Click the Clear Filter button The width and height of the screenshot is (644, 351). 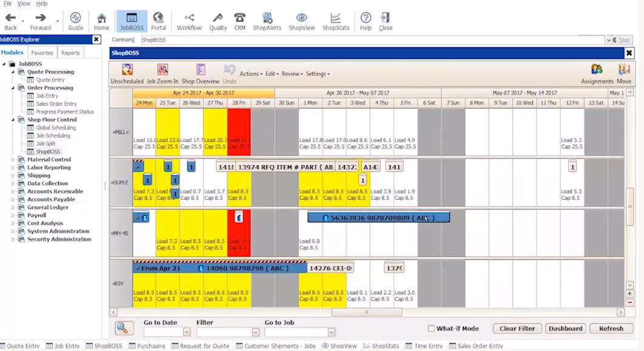coord(517,328)
